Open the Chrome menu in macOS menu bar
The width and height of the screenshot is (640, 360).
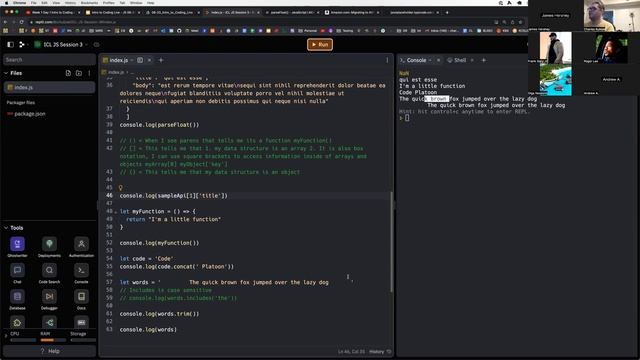19,2
